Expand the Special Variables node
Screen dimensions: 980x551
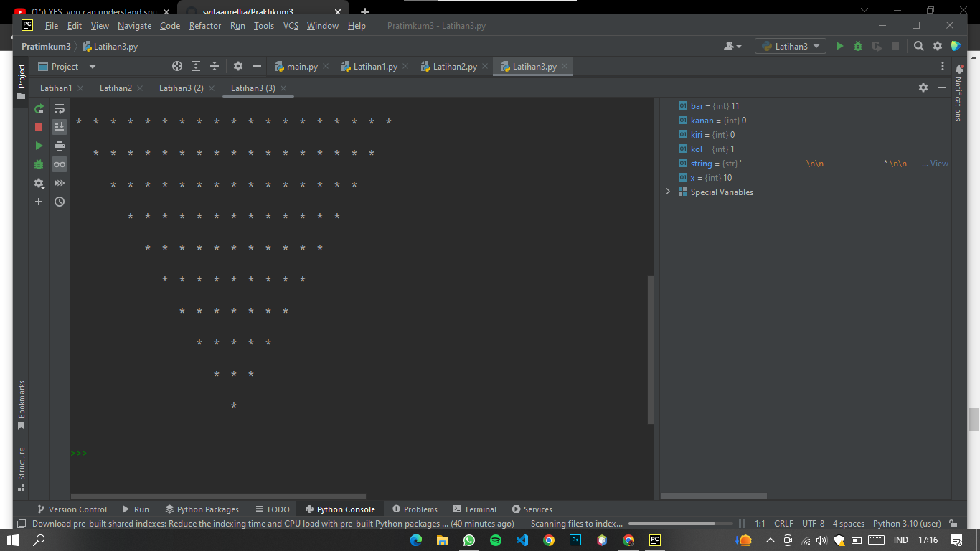(x=668, y=192)
